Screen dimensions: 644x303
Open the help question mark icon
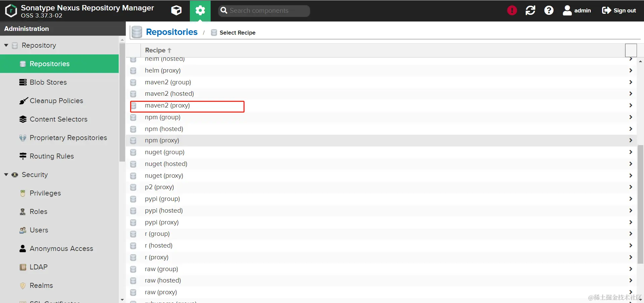549,10
